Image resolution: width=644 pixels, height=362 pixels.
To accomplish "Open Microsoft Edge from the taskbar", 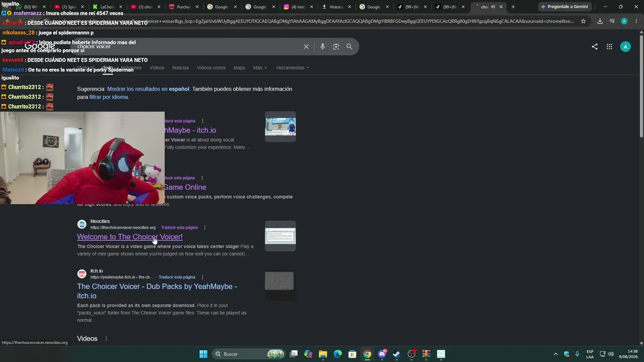I will [x=338, y=354].
